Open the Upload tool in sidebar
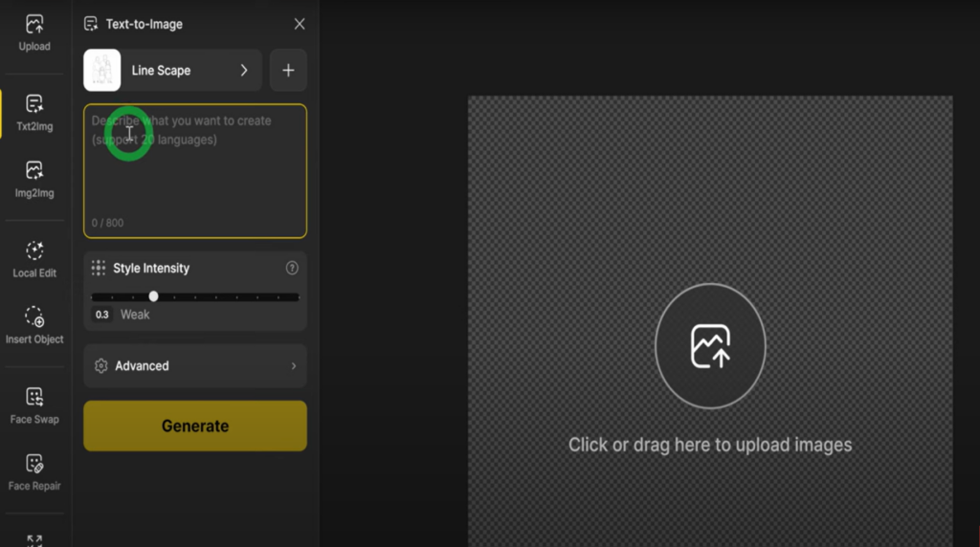Viewport: 980px width, 547px height. tap(34, 33)
